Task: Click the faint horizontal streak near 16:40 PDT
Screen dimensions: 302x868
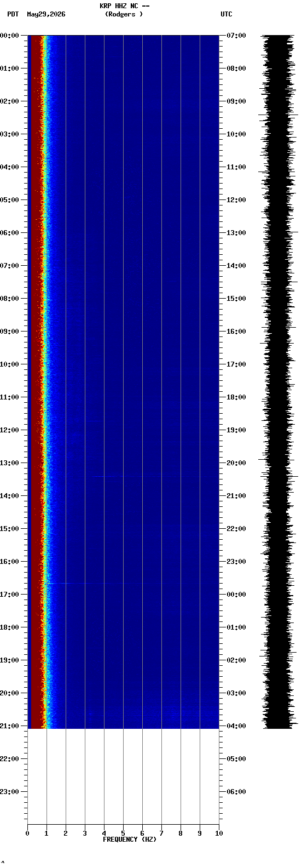Action: click(x=88, y=584)
